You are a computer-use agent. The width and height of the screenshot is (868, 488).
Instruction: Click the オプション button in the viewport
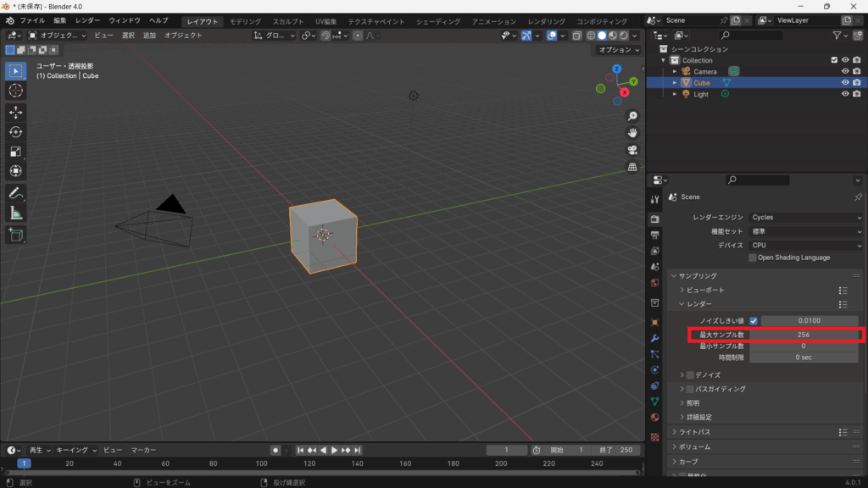tap(616, 50)
